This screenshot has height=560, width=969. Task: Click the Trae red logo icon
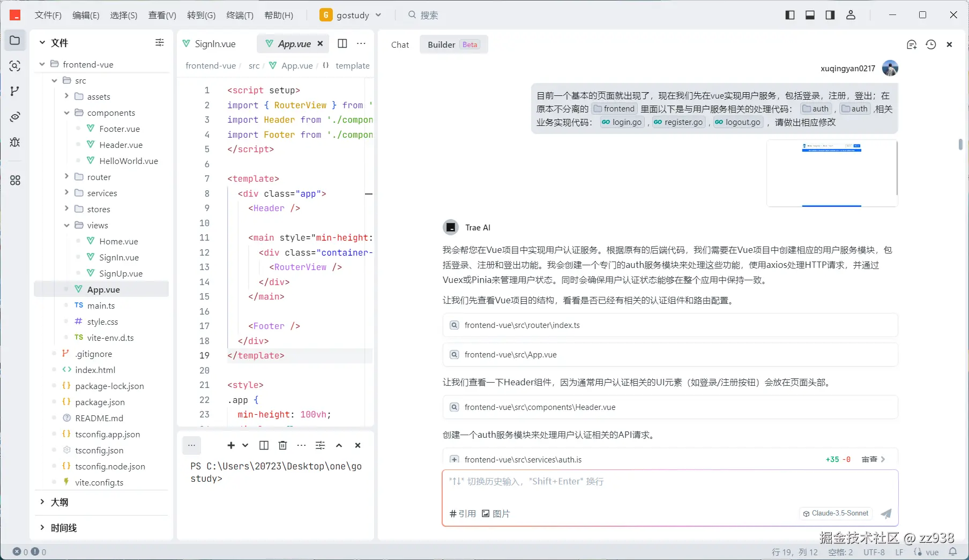(15, 15)
